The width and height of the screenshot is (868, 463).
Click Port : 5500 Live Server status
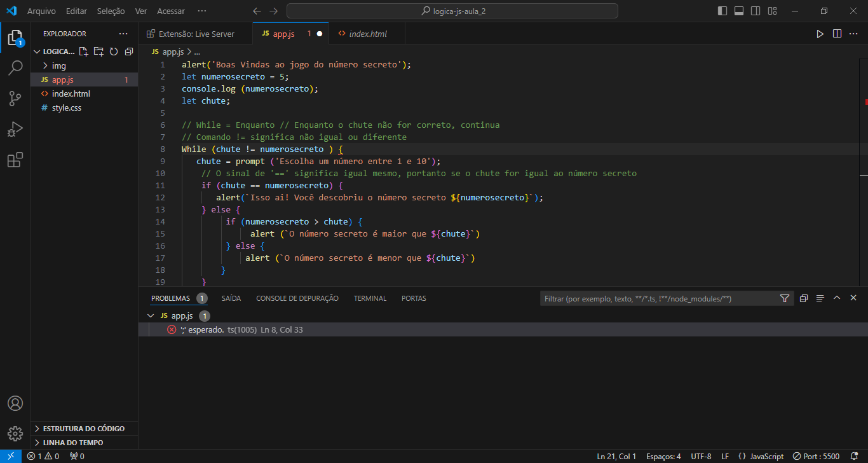click(x=817, y=456)
